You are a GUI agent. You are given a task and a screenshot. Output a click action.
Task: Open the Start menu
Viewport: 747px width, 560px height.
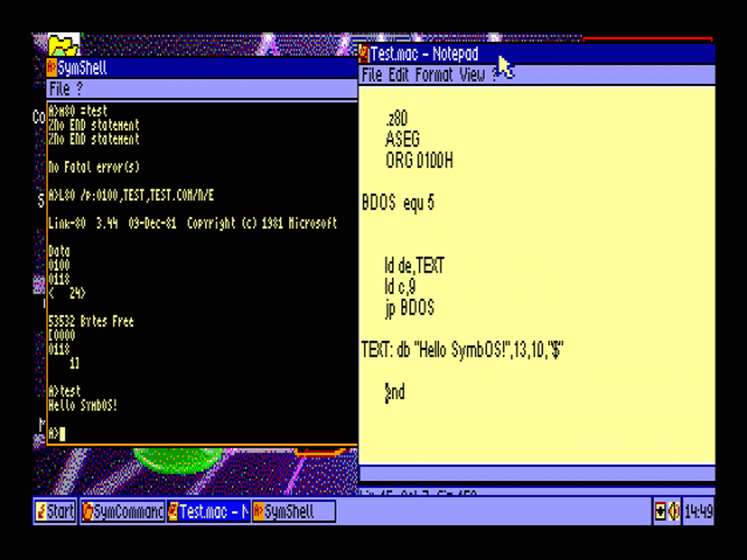(x=55, y=512)
